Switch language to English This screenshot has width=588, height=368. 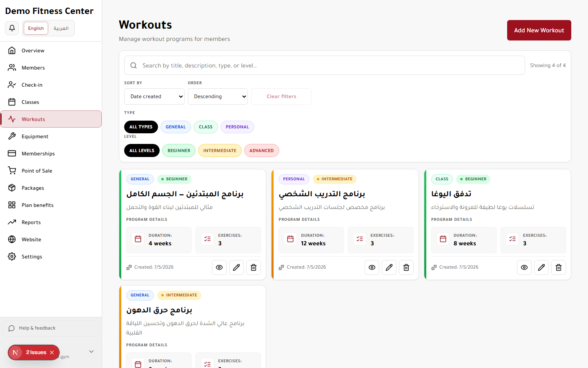[36, 28]
